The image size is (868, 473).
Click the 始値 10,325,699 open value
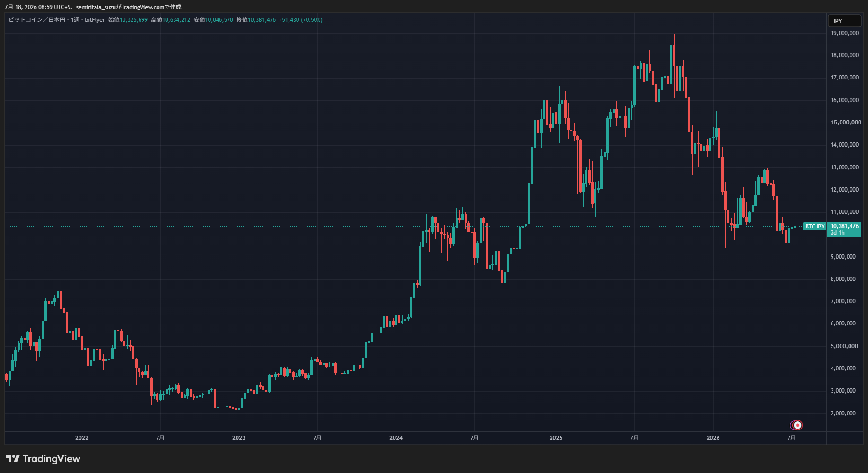click(x=128, y=20)
